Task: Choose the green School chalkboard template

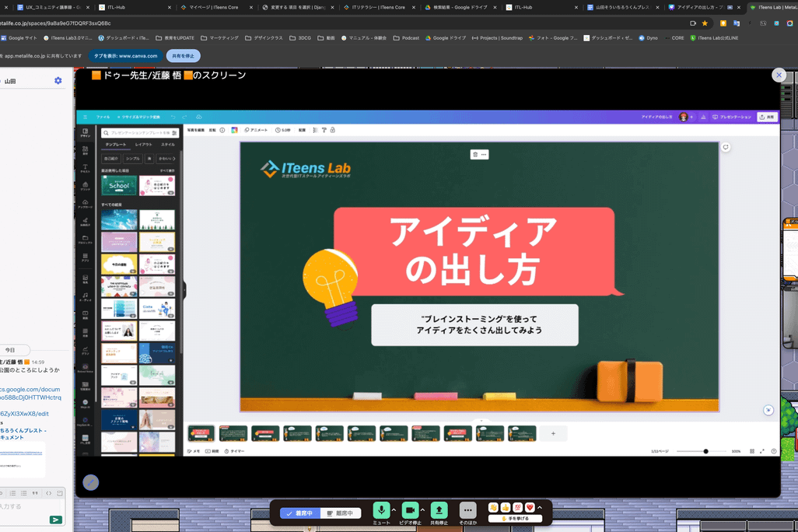Action: [119, 185]
